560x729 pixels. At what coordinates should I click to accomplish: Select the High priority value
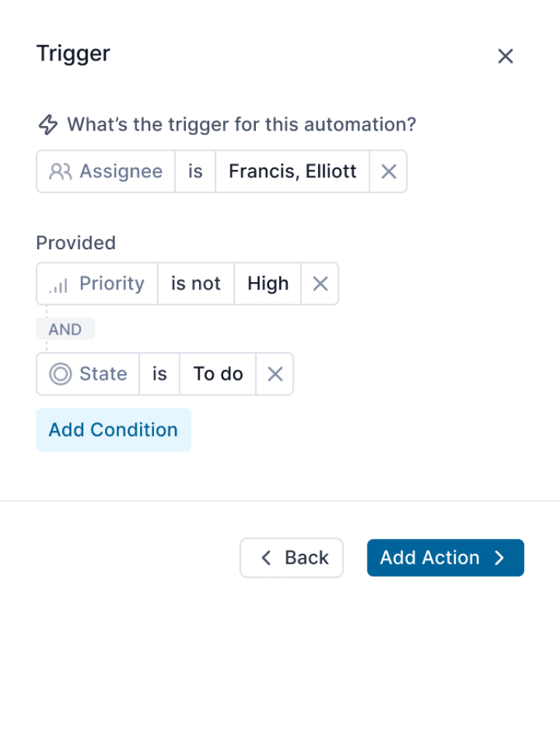pyautogui.click(x=268, y=284)
